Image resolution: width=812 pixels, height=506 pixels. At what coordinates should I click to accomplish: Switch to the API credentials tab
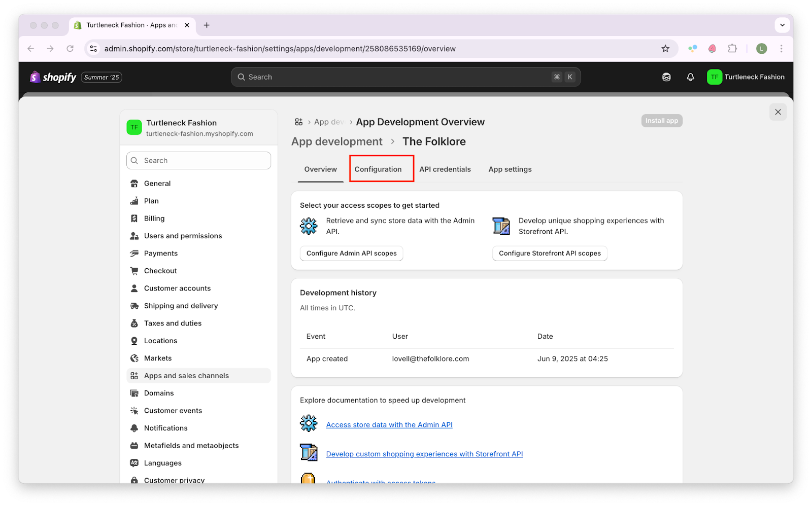coord(445,169)
